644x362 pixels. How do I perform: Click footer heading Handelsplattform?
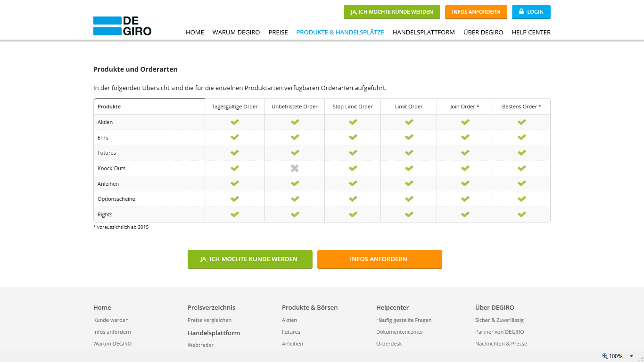pos(214,333)
